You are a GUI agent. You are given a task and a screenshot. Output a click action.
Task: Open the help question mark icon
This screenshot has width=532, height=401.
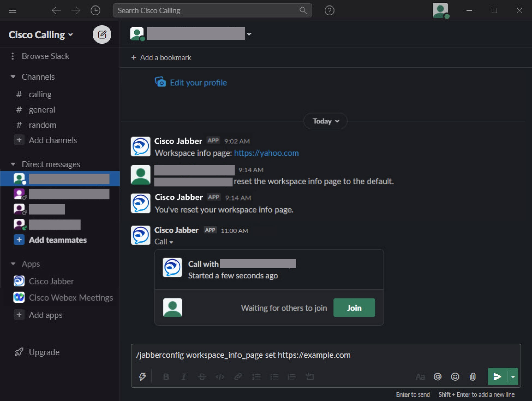click(329, 11)
